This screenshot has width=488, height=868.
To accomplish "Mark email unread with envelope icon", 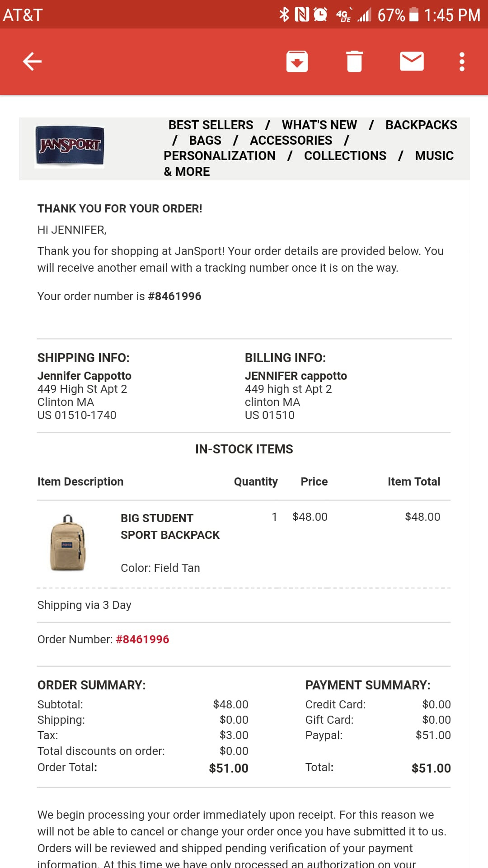I will 412,61.
